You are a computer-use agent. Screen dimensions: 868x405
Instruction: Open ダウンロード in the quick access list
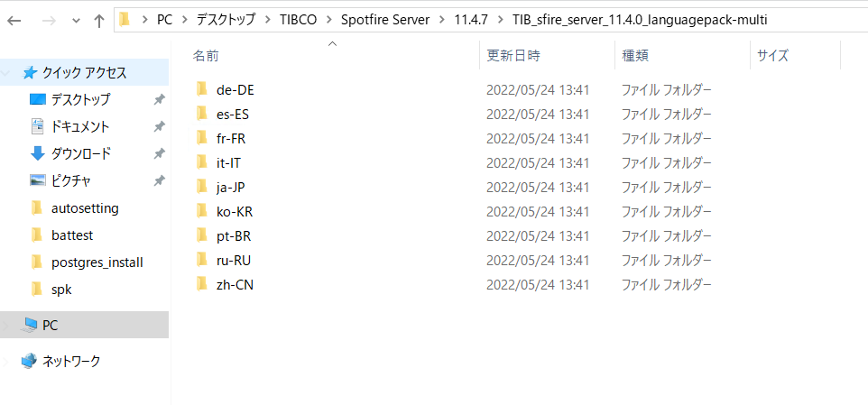(x=81, y=153)
